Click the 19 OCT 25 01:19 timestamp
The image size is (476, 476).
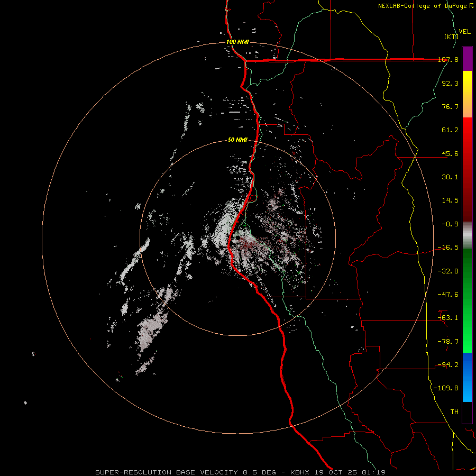click(x=349, y=472)
